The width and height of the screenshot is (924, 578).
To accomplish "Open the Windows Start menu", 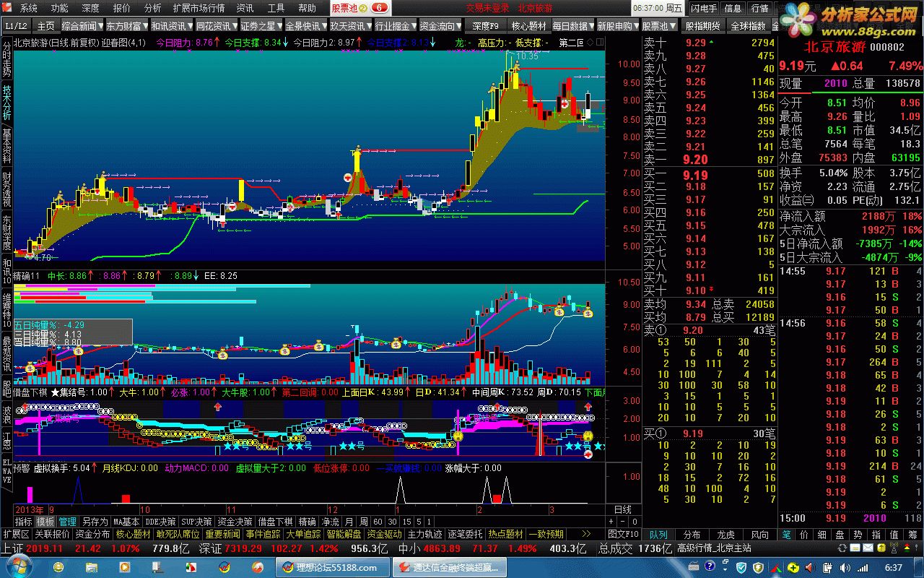I will (18, 566).
